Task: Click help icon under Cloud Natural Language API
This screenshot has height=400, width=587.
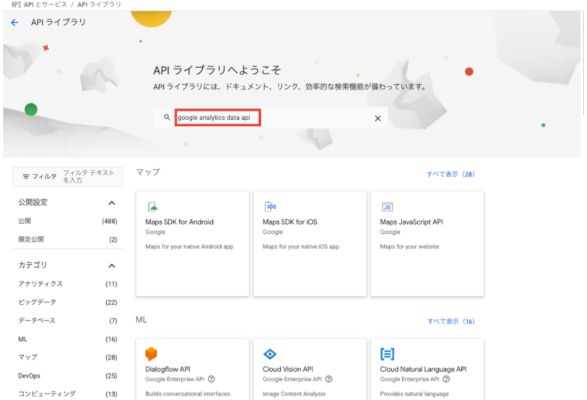Action: tap(446, 379)
